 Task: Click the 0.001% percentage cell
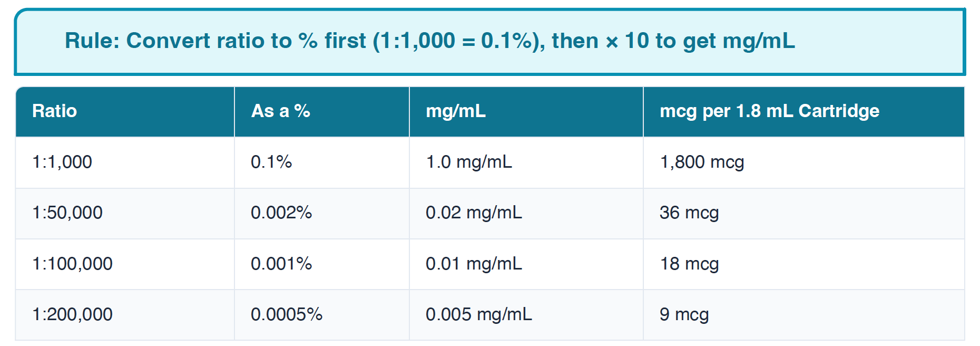[x=281, y=264]
